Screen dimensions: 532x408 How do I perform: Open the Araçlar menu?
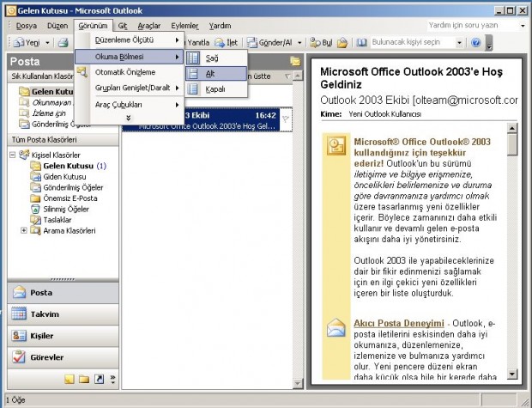click(x=149, y=26)
